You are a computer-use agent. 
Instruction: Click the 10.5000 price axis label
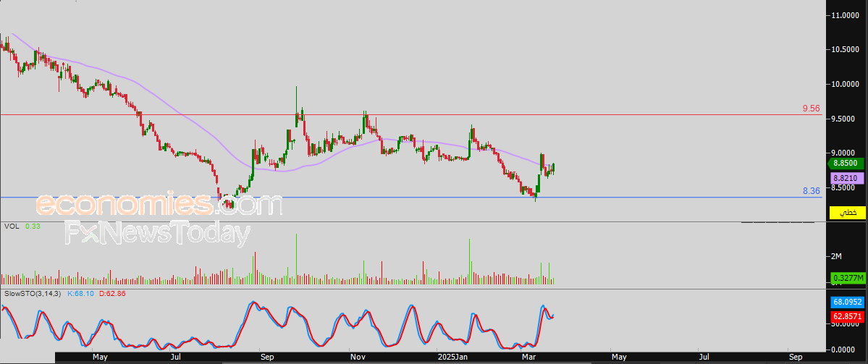coord(844,50)
